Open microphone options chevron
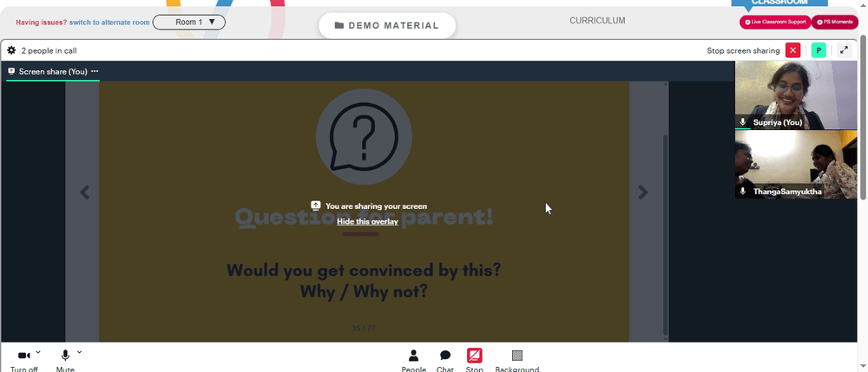868x372 pixels. 79,351
